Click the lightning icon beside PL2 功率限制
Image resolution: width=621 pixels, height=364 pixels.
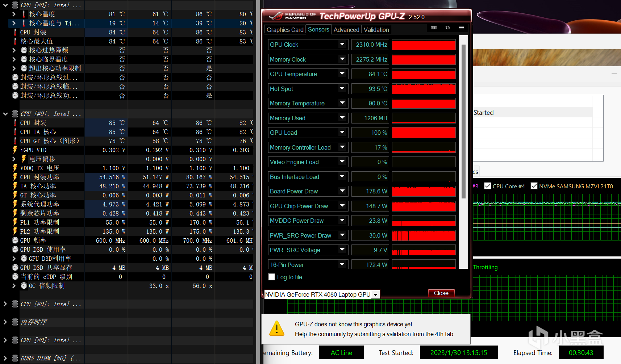tap(15, 231)
